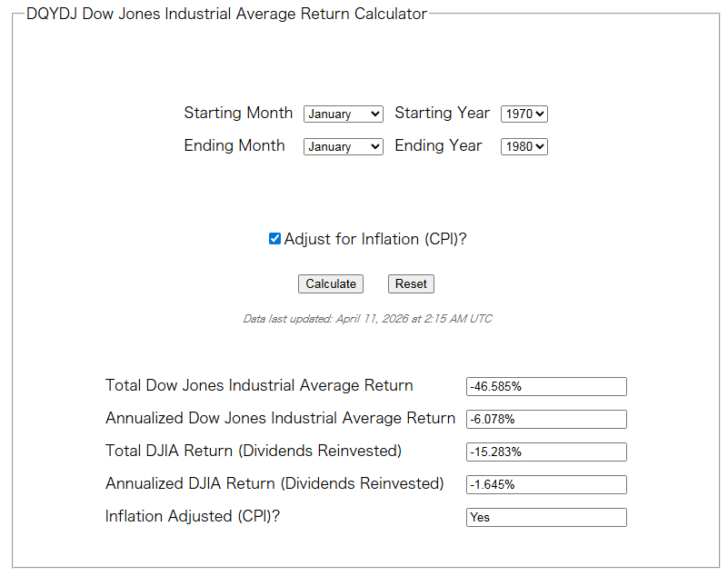Screen dimensions: 728x576
Task: Select the Annualized Dow Jones Return field
Action: tap(545, 419)
